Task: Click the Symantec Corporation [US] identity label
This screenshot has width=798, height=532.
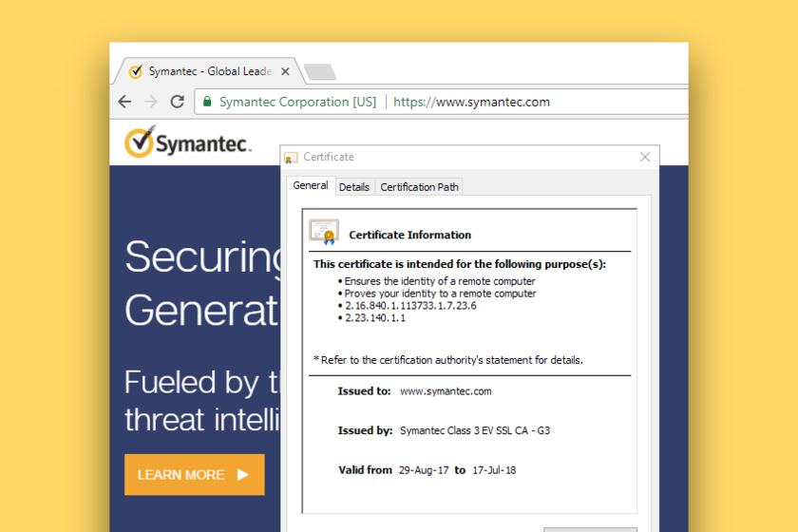Action: pos(297,102)
